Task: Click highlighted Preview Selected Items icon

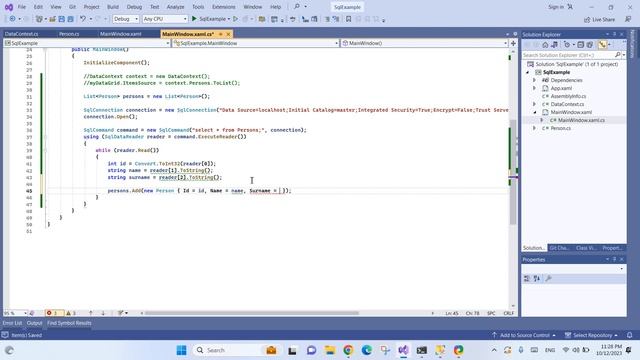Action: tap(602, 45)
